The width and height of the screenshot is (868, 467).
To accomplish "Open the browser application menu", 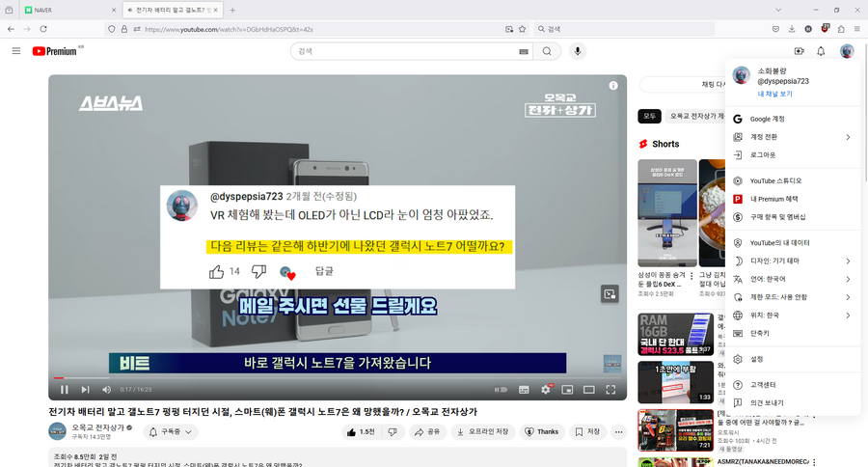I will coord(857,29).
